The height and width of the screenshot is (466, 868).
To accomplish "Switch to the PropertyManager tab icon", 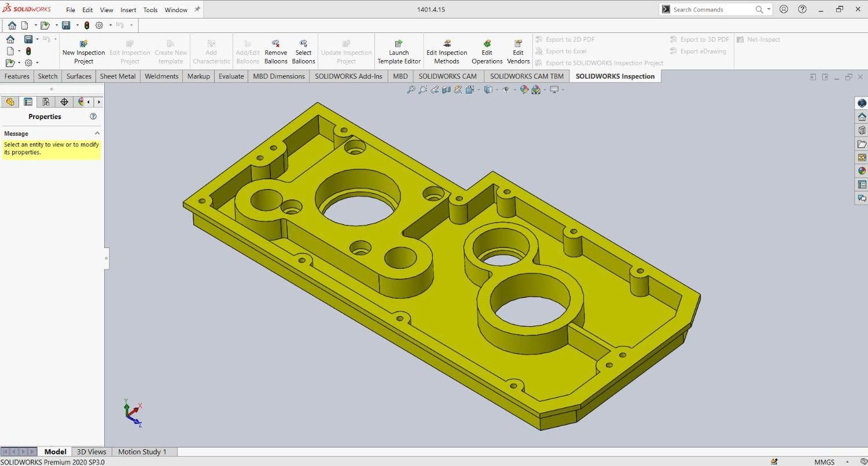I will (28, 102).
